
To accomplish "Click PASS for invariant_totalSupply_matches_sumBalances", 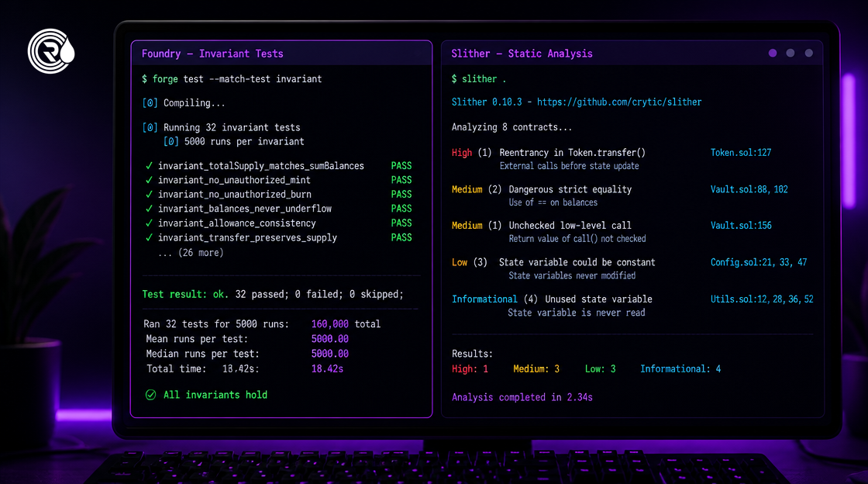I will point(401,165).
